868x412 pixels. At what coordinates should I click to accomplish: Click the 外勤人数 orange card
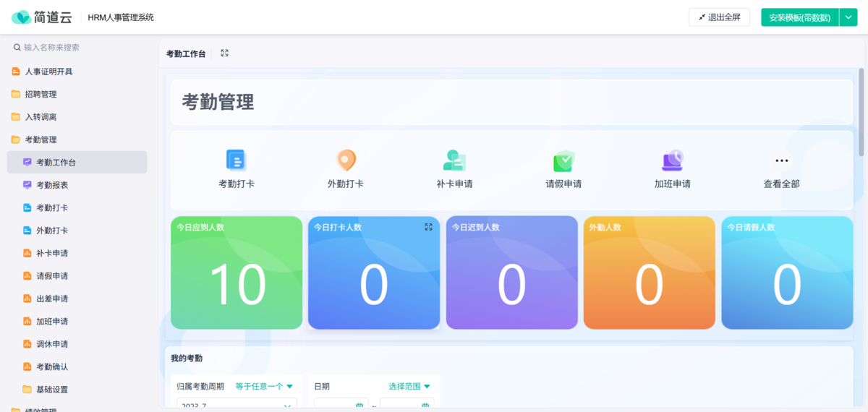(650, 272)
